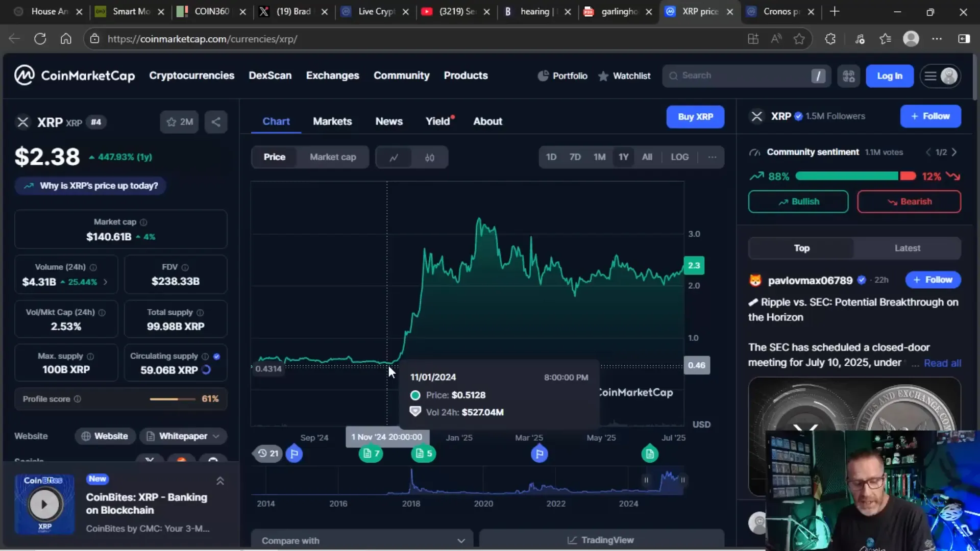Go to browser home page
980x551 pixels.
tap(66, 39)
